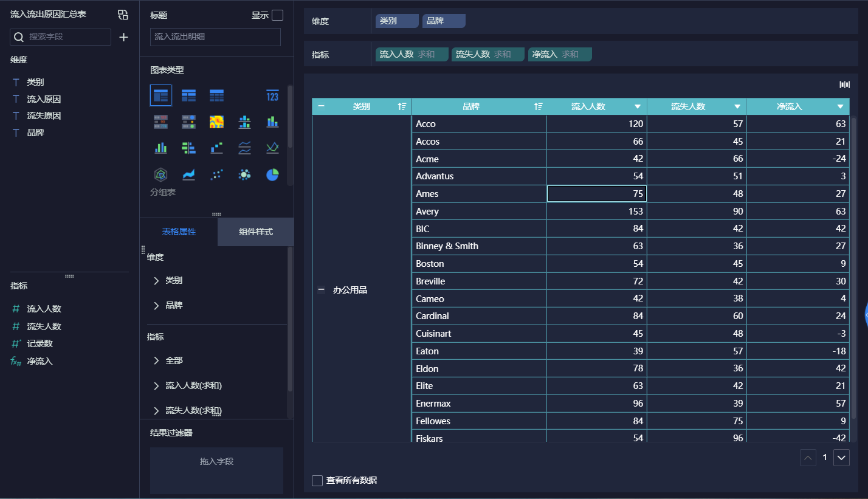
Task: Collapse all groups via the 类别 header minus icon
Action: (321, 106)
